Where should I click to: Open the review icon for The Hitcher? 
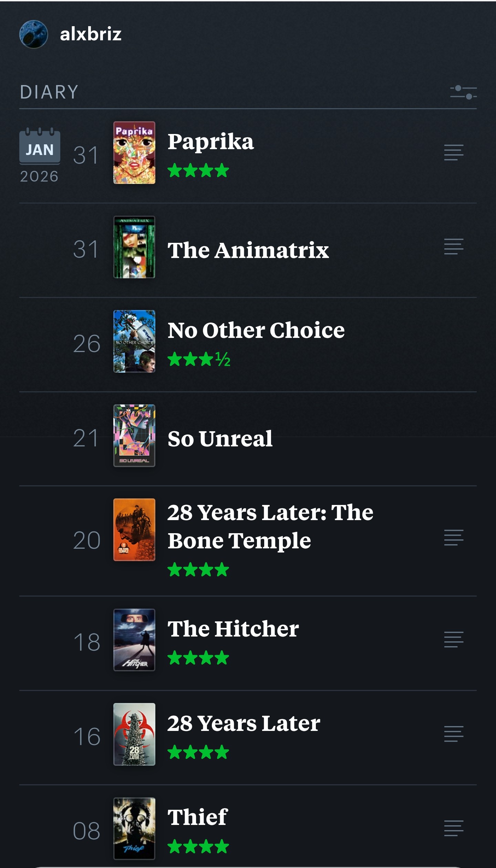tap(454, 640)
